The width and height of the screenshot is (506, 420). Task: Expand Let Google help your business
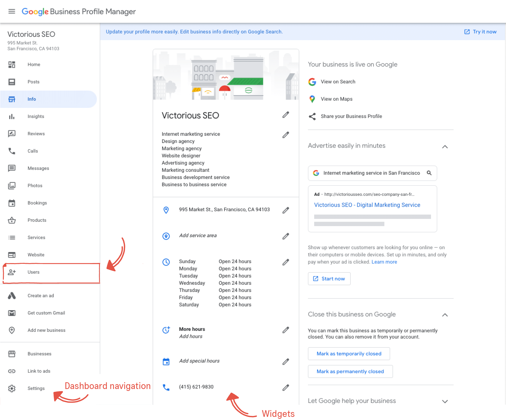(x=445, y=401)
